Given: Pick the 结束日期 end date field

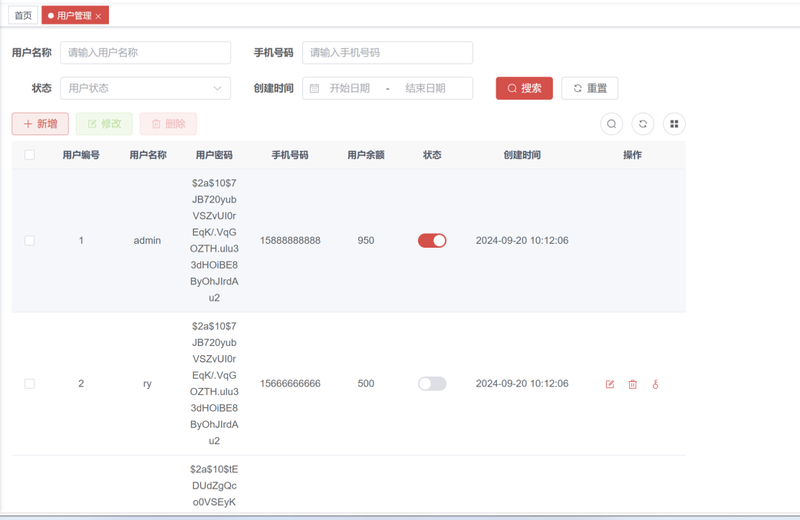Looking at the screenshot, I should pos(425,88).
